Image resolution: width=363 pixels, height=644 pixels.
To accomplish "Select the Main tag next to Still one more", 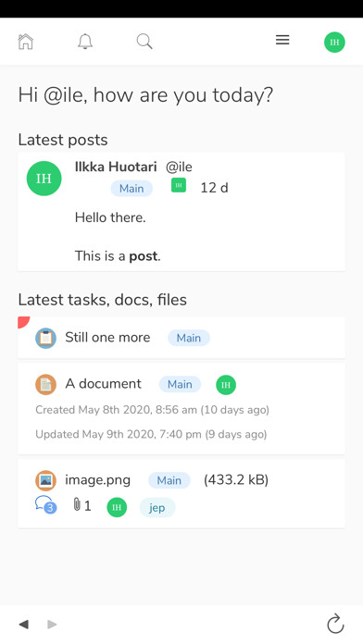I will (189, 338).
